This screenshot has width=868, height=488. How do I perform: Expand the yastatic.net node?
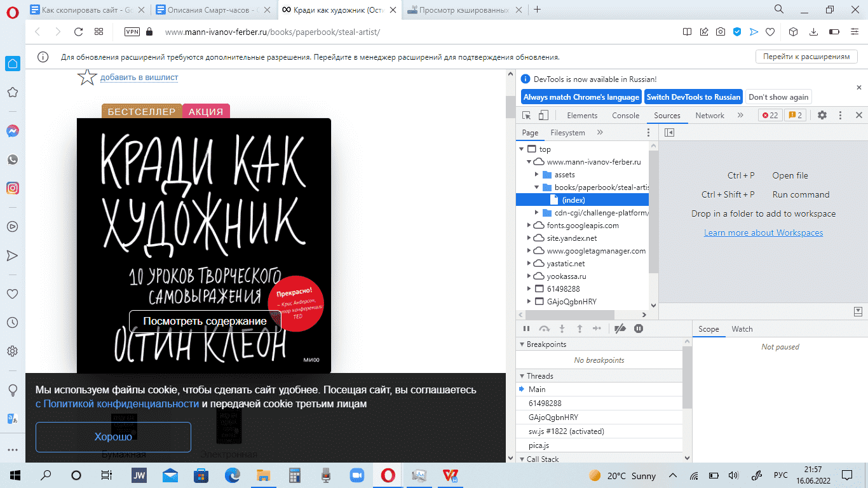529,264
